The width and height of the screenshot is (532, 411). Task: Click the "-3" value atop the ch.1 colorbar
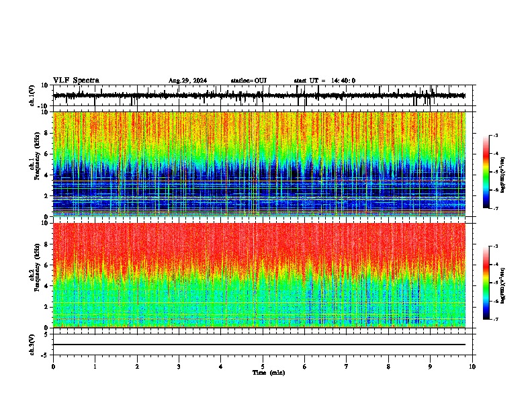coord(496,136)
